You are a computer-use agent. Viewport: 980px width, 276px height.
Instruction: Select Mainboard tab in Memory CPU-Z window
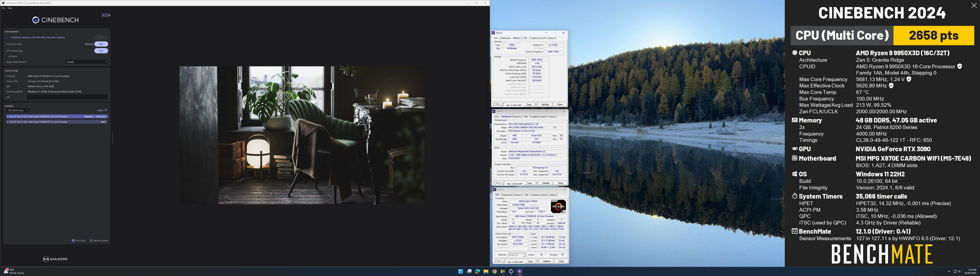point(506,38)
